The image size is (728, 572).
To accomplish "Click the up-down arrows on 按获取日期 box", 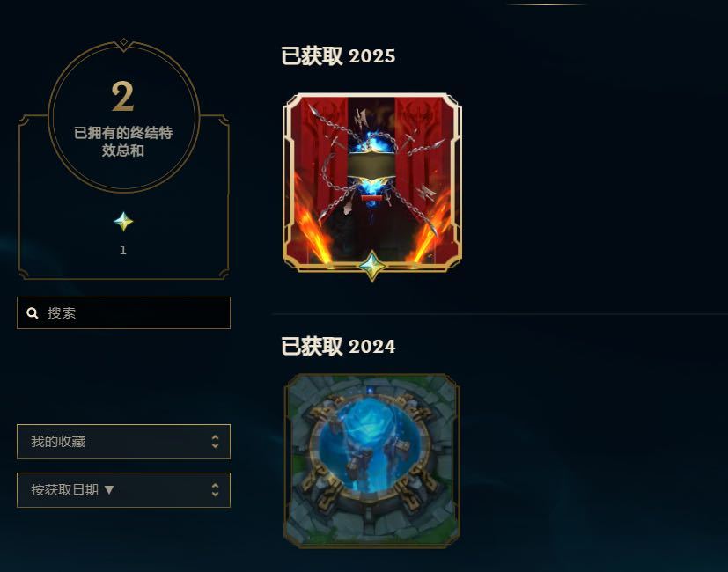I will tap(215, 490).
